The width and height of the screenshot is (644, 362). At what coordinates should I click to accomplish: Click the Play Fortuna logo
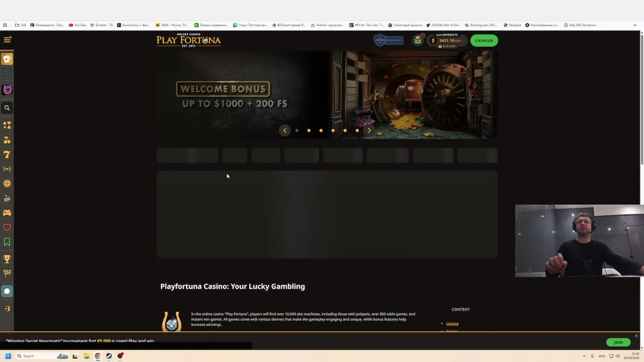[188, 40]
